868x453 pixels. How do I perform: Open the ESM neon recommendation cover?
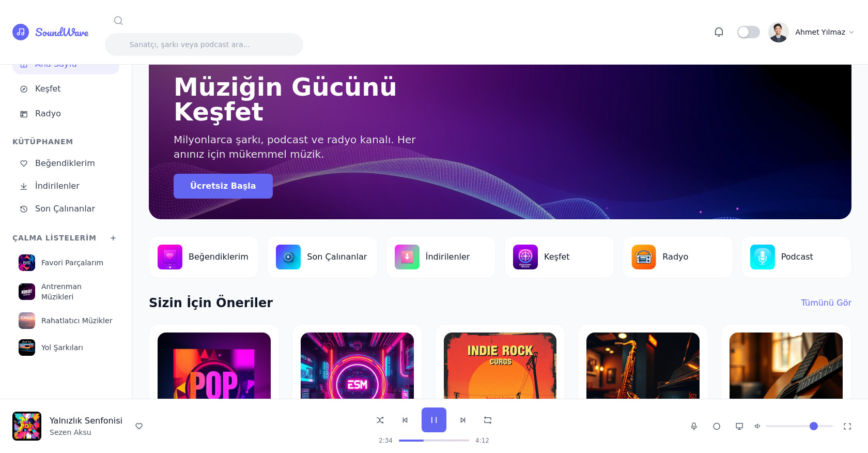(357, 366)
